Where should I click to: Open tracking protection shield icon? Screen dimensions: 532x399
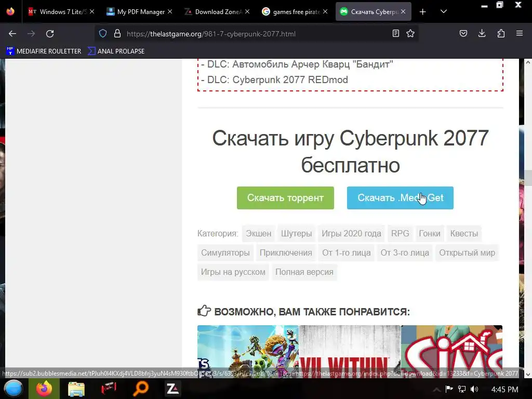click(103, 34)
